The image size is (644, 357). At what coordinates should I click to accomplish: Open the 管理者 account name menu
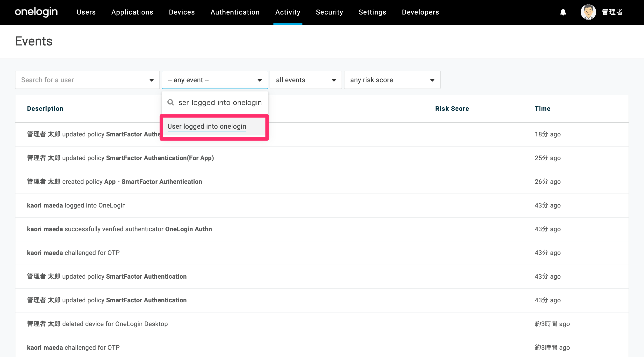(x=612, y=12)
